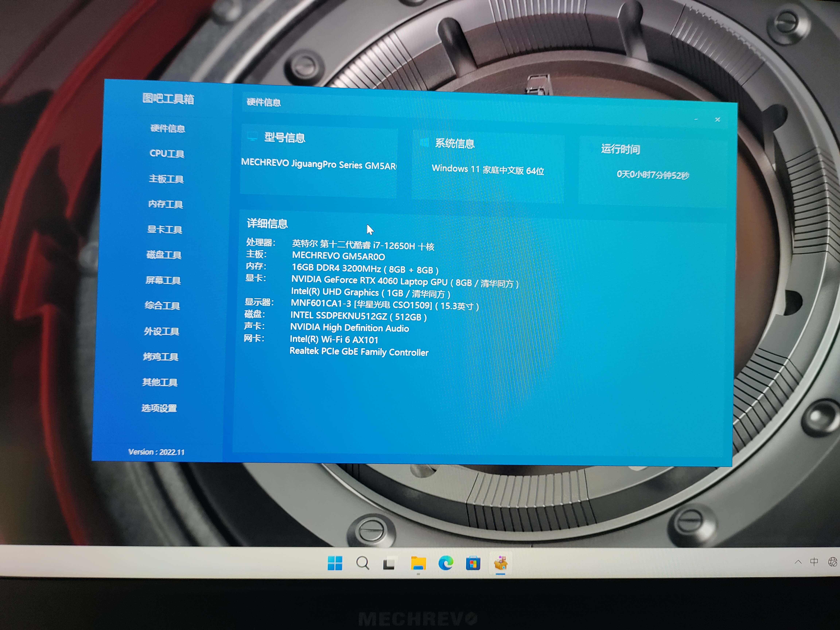
Task: Click the 运行时间 heading
Action: click(621, 149)
